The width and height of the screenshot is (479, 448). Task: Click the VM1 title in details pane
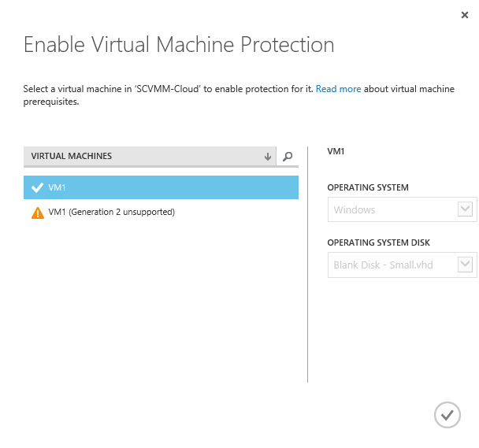point(336,151)
